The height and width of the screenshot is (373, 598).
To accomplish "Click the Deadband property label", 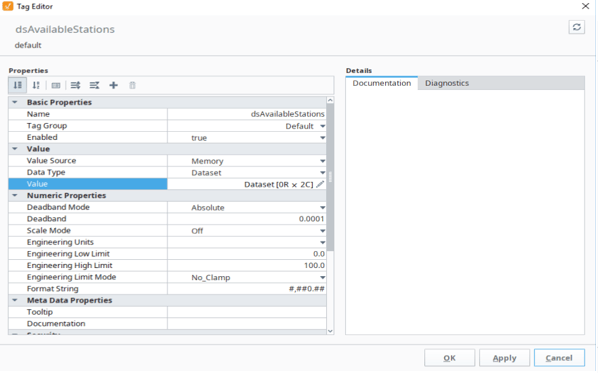I will (46, 219).
